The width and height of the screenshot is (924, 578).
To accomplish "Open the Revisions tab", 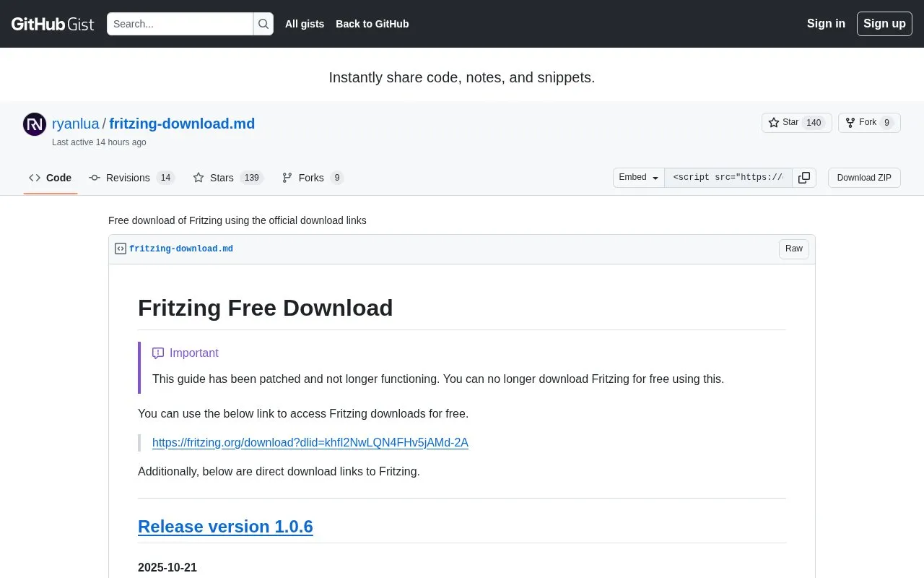I will [x=132, y=178].
